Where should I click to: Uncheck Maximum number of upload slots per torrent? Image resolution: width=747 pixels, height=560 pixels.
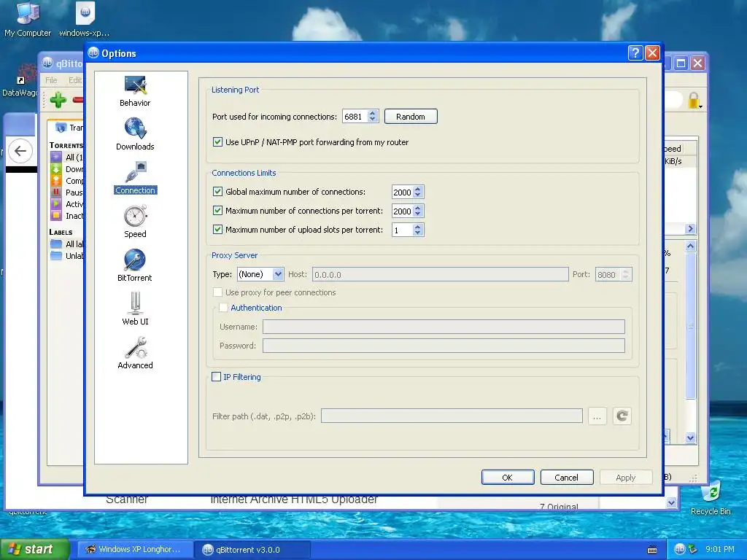(217, 230)
